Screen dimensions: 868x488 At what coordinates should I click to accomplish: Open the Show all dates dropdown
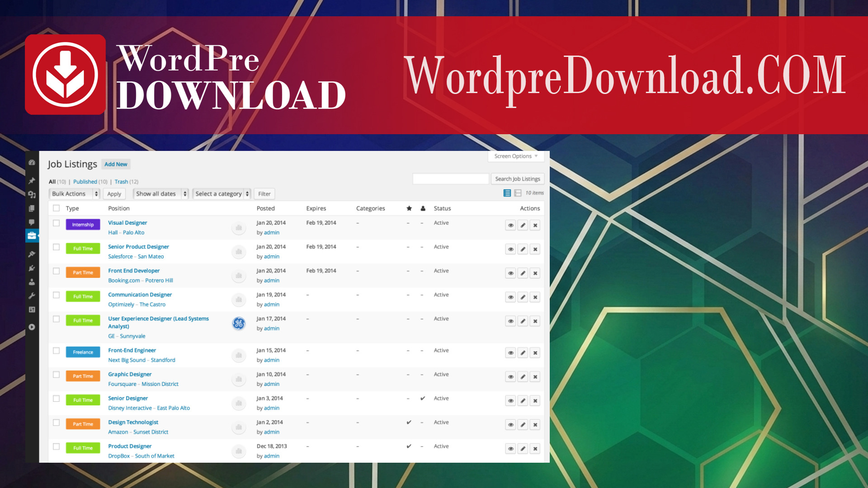[x=161, y=193]
